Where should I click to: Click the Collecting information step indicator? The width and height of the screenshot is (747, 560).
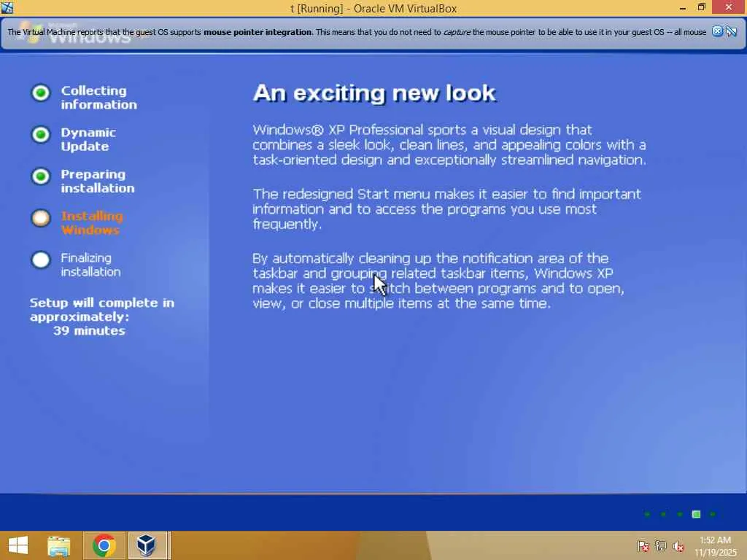41,93
